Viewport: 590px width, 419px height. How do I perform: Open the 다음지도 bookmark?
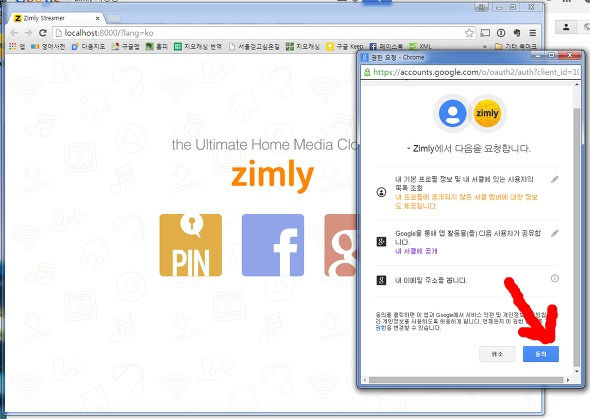(x=88, y=46)
